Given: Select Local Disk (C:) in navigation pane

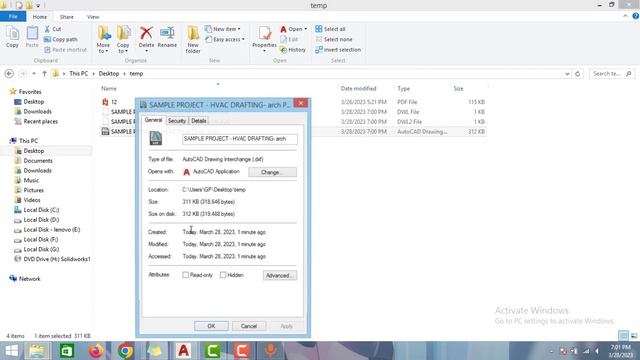Looking at the screenshot, I should [41, 210].
